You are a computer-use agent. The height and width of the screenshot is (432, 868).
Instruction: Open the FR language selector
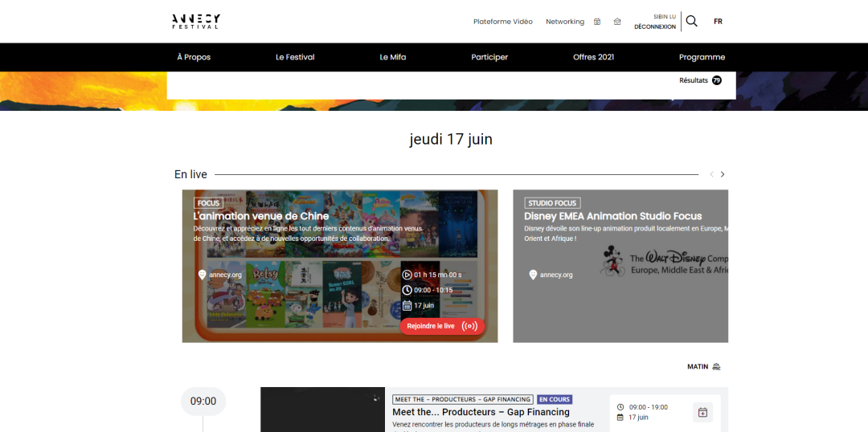coord(718,22)
